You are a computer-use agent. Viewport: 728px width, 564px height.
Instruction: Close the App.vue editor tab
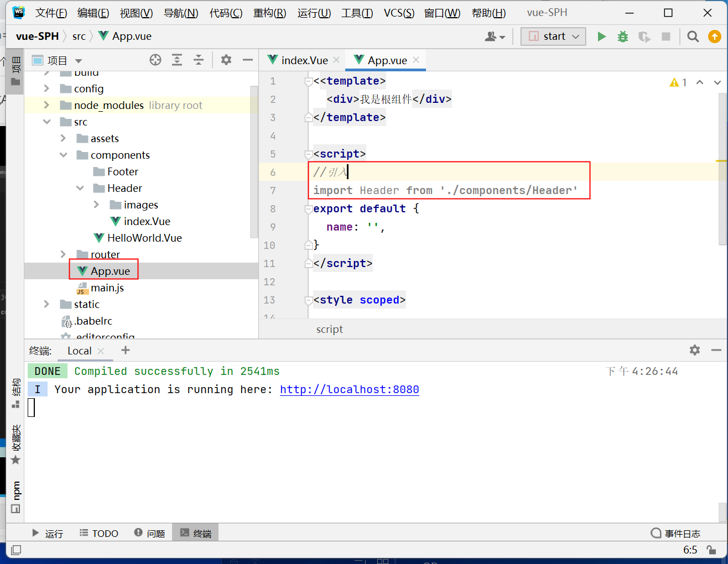[x=416, y=60]
